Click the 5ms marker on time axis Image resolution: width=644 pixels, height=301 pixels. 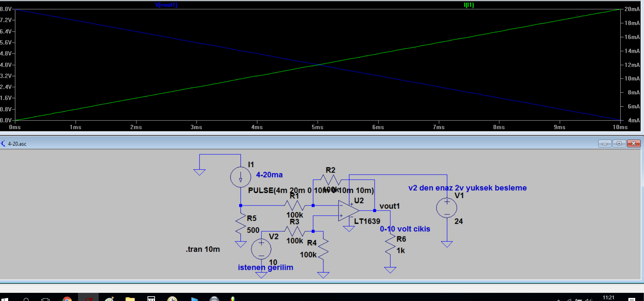pyautogui.click(x=317, y=127)
